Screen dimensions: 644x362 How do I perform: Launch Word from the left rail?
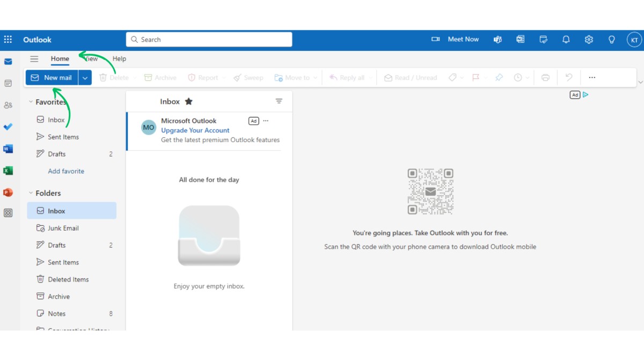click(8, 149)
